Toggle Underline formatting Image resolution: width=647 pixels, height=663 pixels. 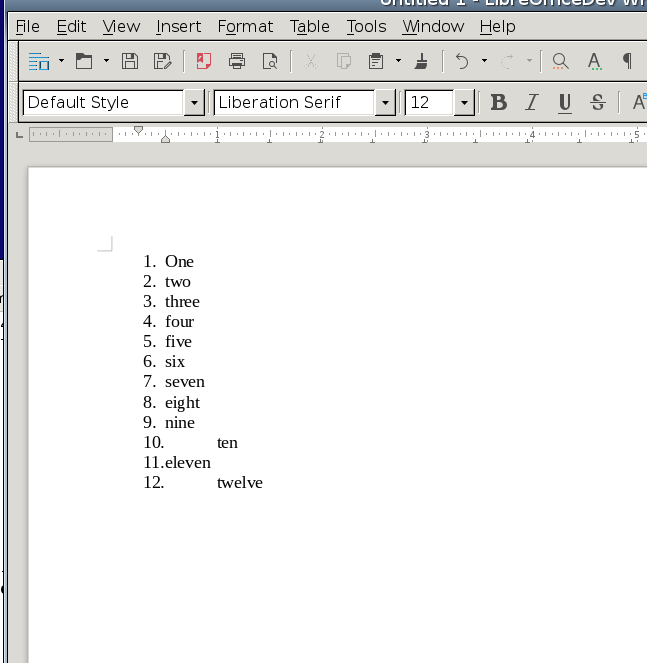click(565, 102)
